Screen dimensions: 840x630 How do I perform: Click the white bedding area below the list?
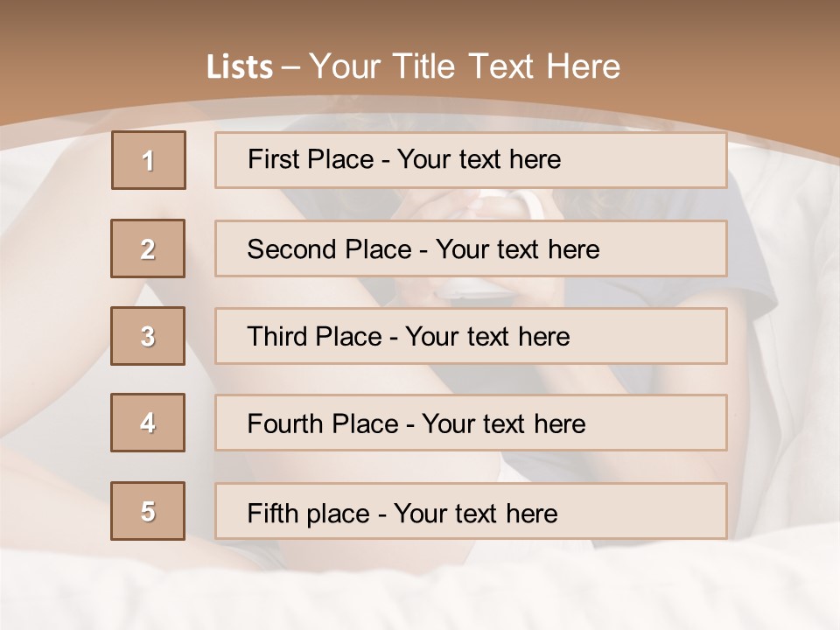pyautogui.click(x=420, y=586)
